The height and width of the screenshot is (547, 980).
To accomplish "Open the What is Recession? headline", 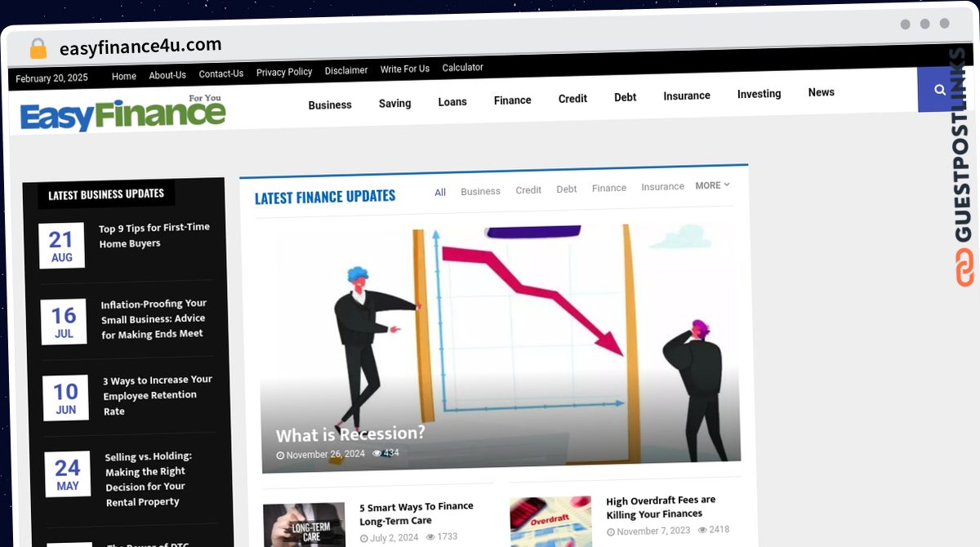I will coord(350,434).
